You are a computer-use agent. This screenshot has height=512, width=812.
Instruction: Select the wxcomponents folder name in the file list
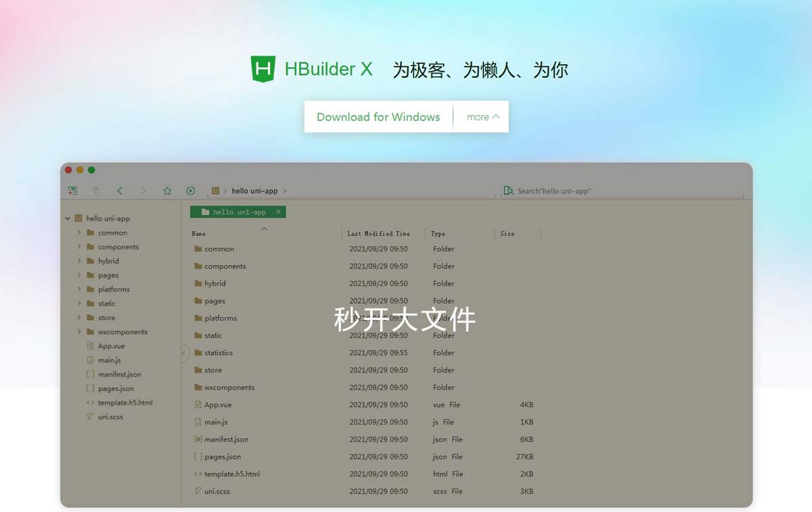pyautogui.click(x=229, y=388)
